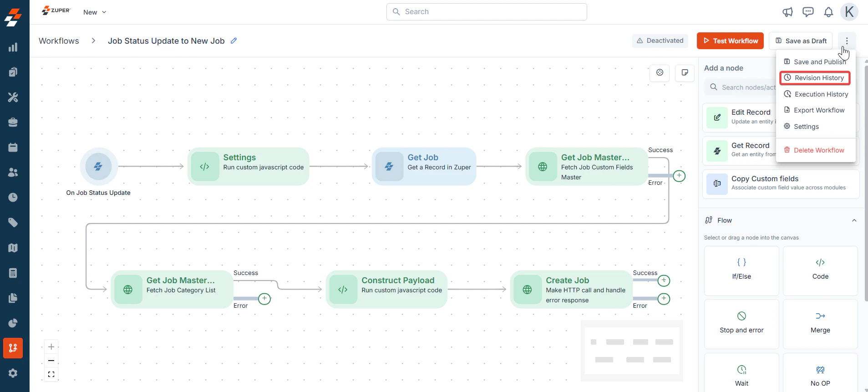
Task: Select On Job Status Update trigger node
Action: pos(99,166)
